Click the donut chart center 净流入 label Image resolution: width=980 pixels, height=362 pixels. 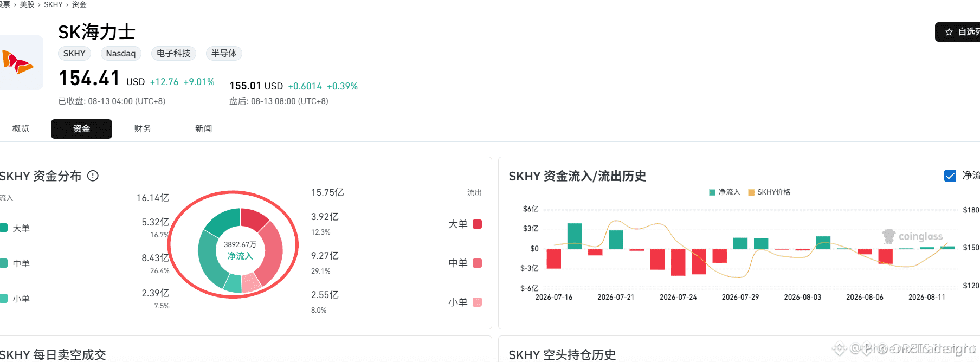pos(240,256)
